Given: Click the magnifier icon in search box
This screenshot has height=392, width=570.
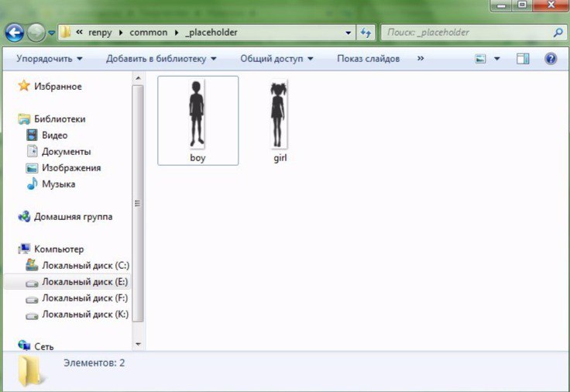Looking at the screenshot, I should pyautogui.click(x=558, y=33).
